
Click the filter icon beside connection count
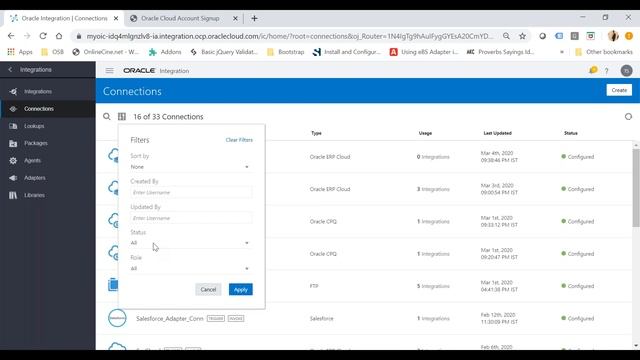coord(122,117)
